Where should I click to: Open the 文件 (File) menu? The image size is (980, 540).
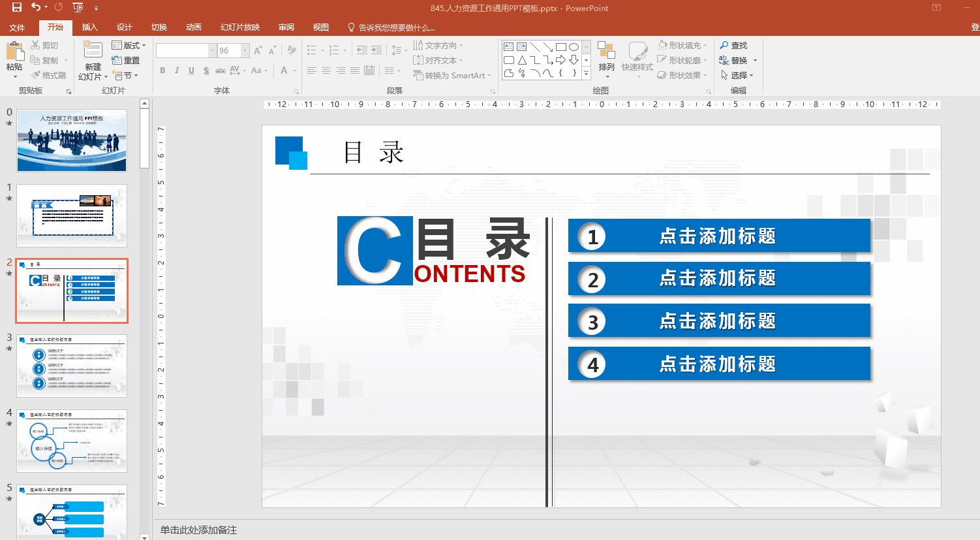(17, 27)
